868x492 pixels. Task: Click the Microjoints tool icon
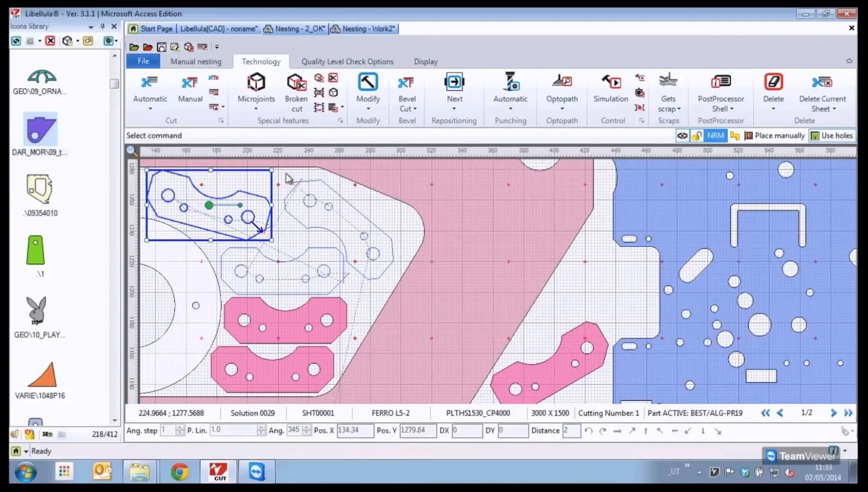tap(256, 83)
